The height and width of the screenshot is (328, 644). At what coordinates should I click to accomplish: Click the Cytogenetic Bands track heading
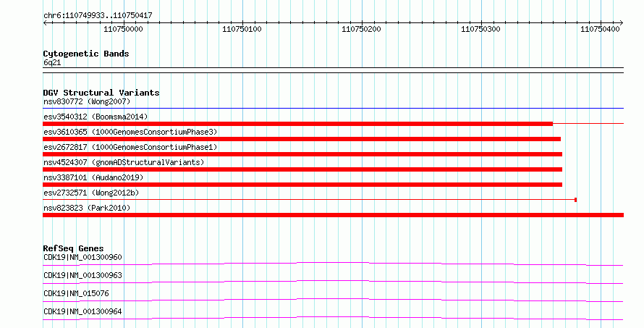click(x=86, y=54)
